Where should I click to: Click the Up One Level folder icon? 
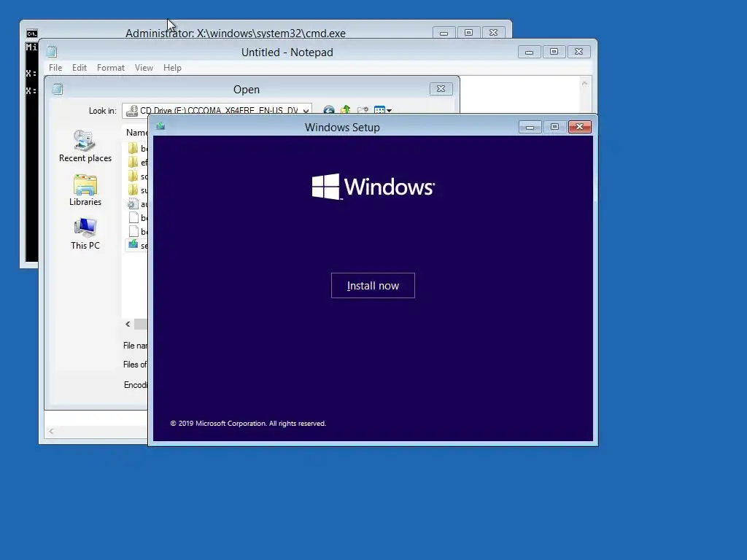click(345, 110)
